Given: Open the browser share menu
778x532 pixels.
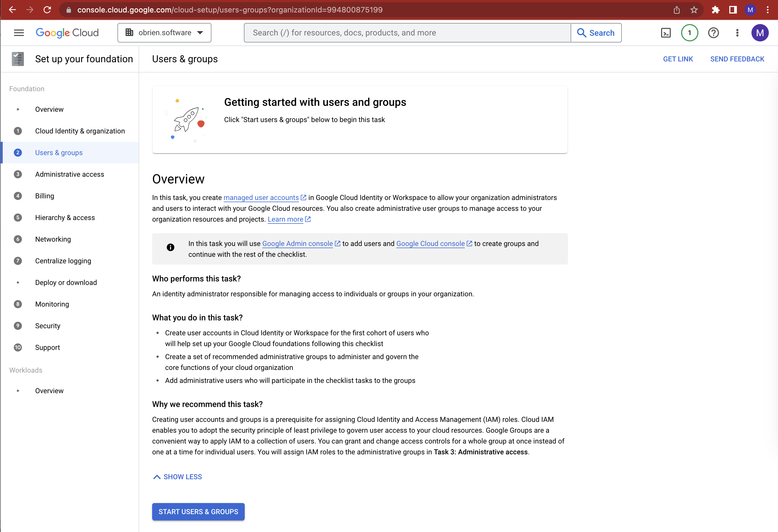Looking at the screenshot, I should coord(676,10).
